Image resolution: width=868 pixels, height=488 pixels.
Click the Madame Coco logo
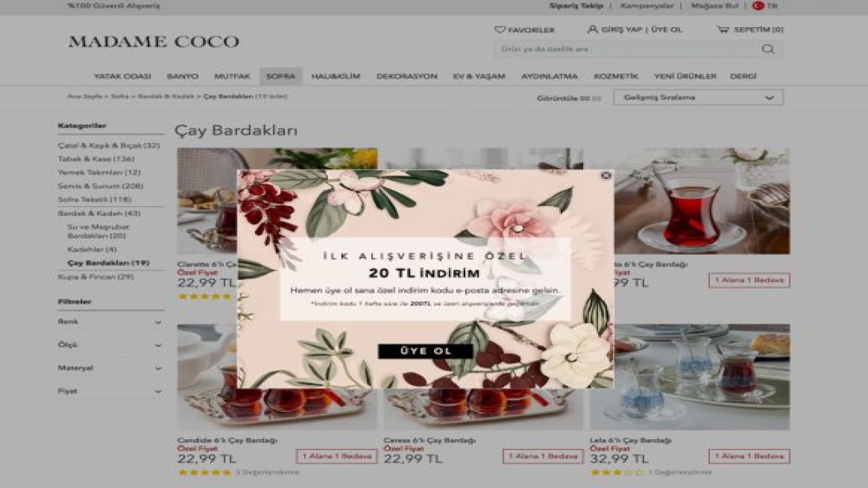[x=154, y=42]
